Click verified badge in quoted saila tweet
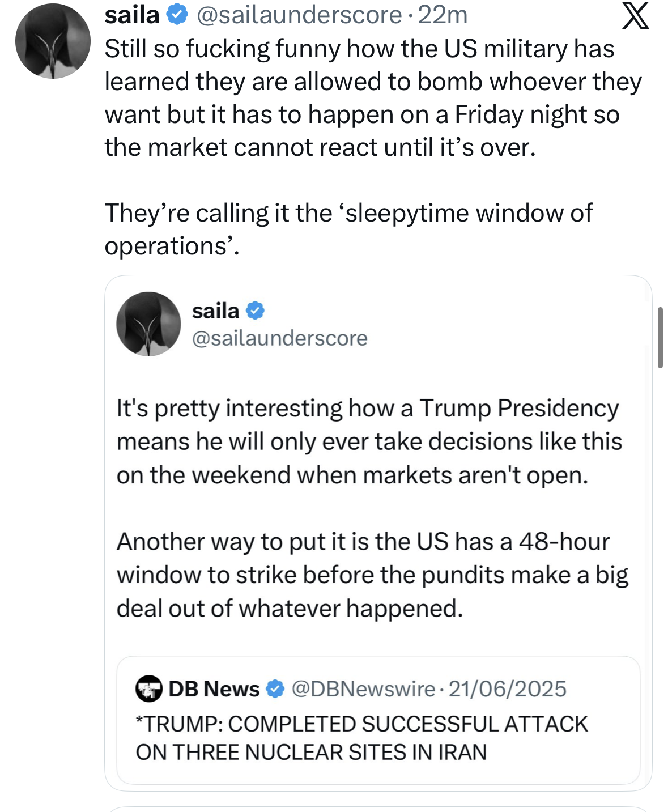 pos(256,311)
